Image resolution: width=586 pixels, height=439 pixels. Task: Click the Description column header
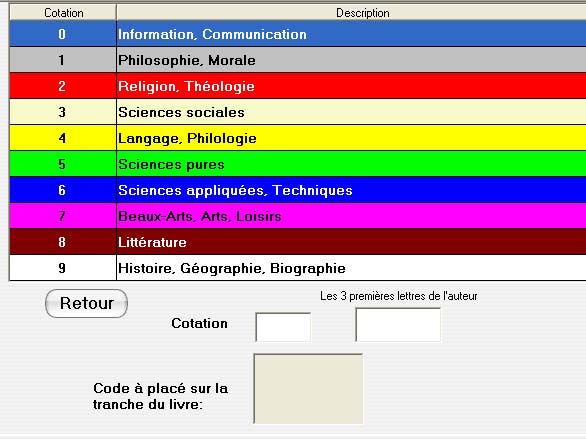pos(351,13)
